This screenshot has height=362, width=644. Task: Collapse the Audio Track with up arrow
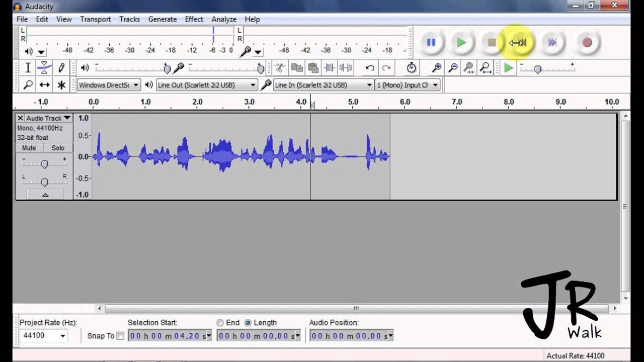pyautogui.click(x=45, y=195)
